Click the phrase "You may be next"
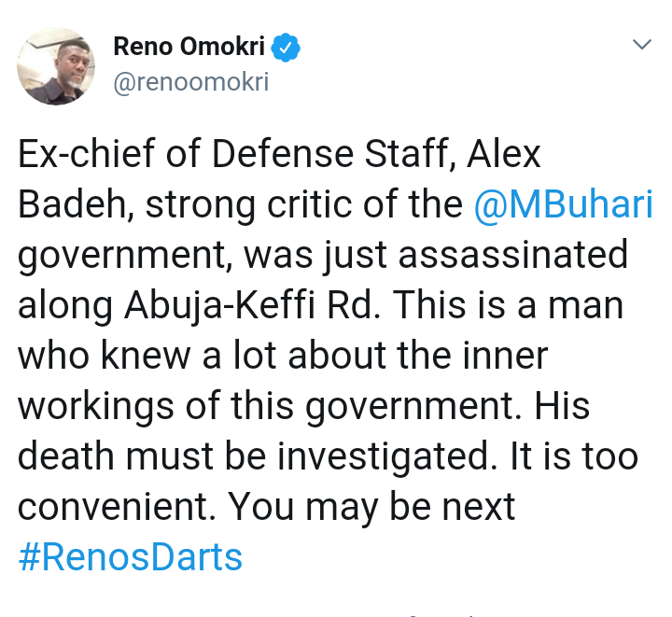The width and height of the screenshot is (672, 617). pos(371,507)
